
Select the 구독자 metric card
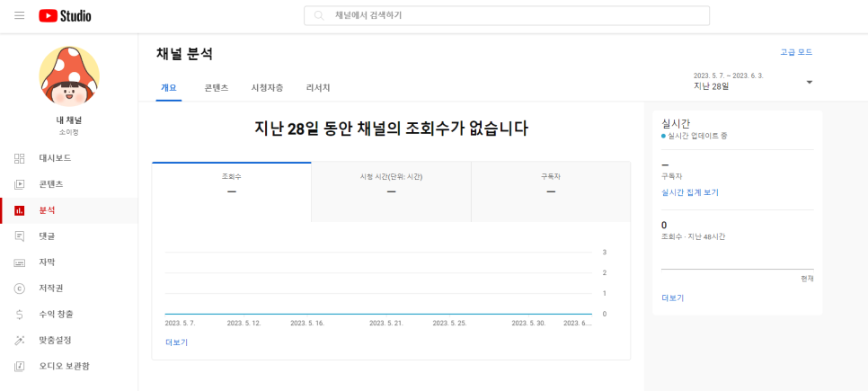click(x=550, y=184)
